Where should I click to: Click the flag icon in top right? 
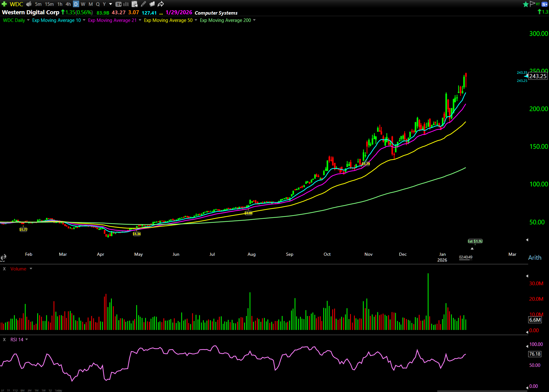click(532, 4)
